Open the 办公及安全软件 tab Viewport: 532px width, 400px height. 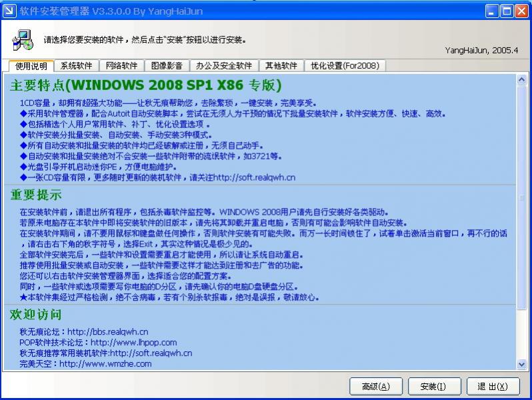click(x=224, y=65)
